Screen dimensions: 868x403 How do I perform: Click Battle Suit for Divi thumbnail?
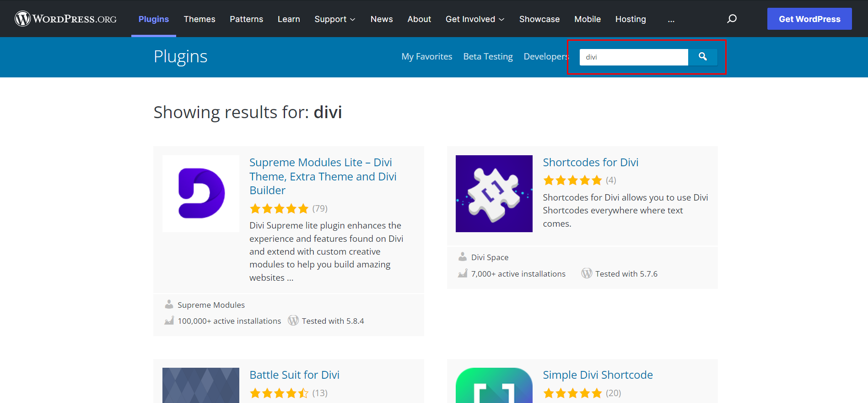coord(201,385)
